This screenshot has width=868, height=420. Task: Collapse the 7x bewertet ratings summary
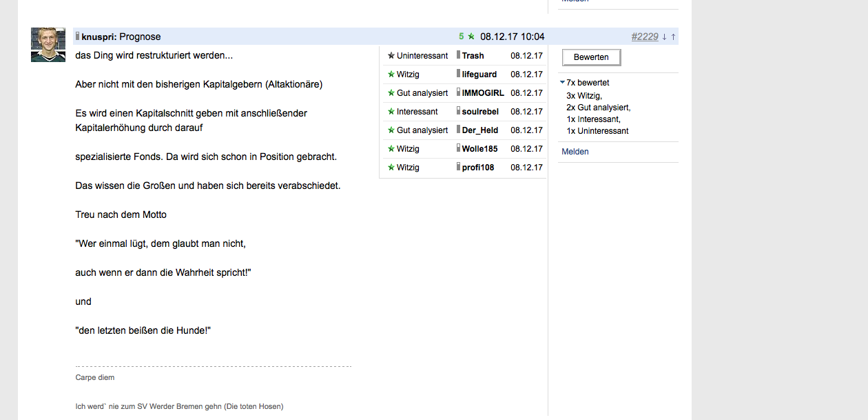[x=563, y=83]
